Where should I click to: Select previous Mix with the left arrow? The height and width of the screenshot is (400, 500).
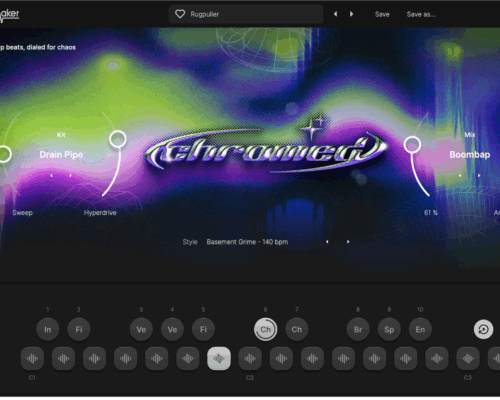point(460,175)
